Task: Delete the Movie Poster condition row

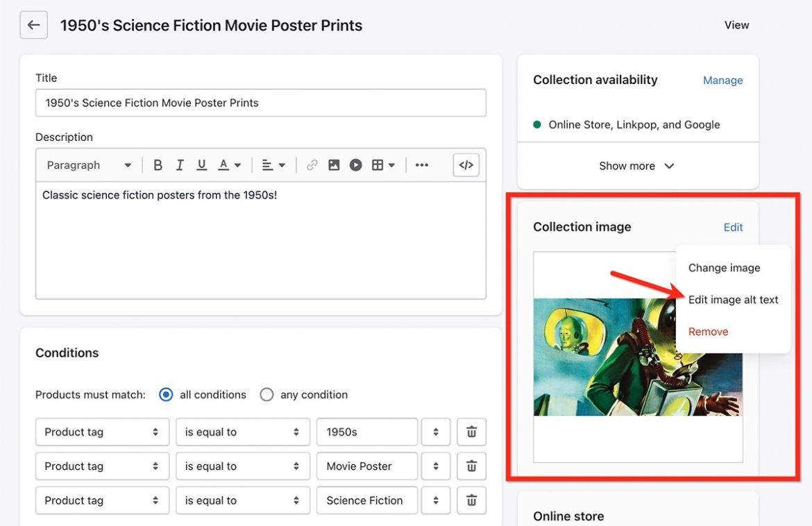Action: coord(471,466)
